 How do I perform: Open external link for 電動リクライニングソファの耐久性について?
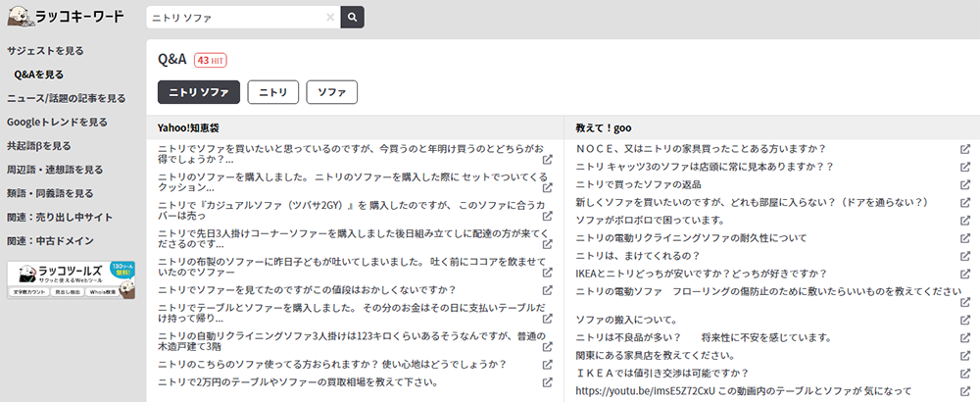(965, 238)
